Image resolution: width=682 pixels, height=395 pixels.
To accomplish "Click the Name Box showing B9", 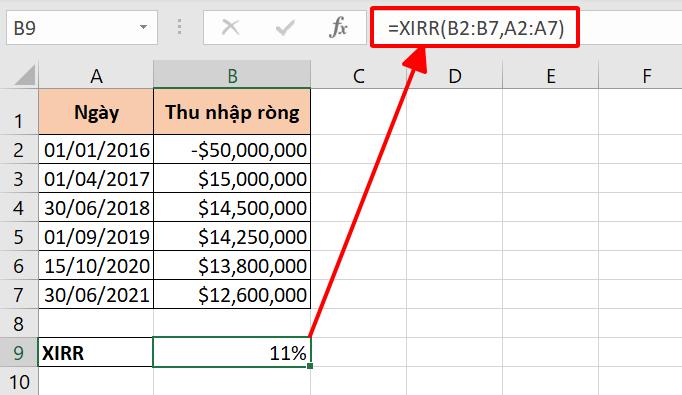I will click(x=81, y=28).
